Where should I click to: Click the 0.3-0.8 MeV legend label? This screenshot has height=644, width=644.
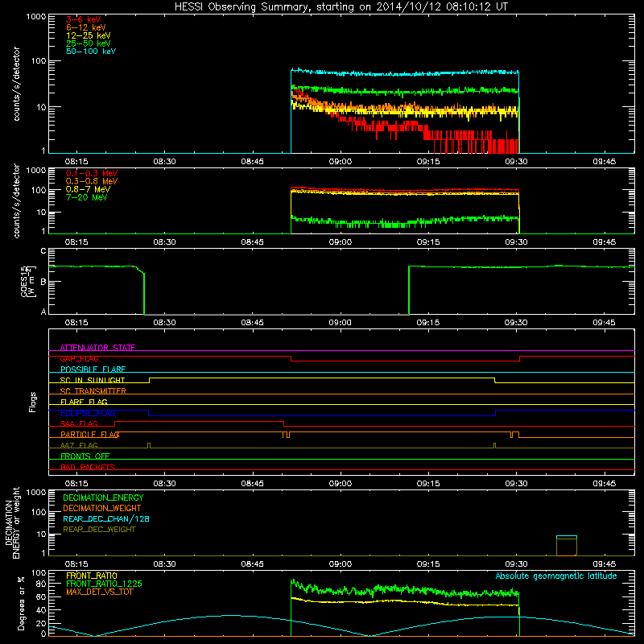point(92,181)
